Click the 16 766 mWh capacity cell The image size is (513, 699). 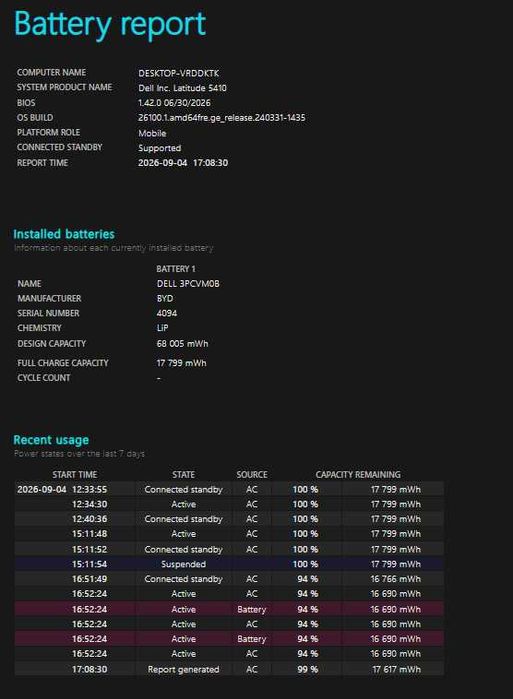(x=395, y=579)
